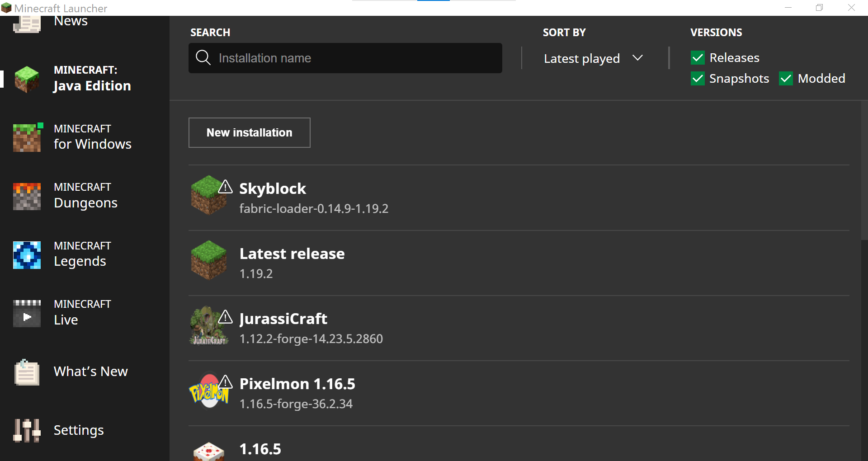Open Minecraft for Windows dirt block icon
This screenshot has width=868, height=461.
27,137
